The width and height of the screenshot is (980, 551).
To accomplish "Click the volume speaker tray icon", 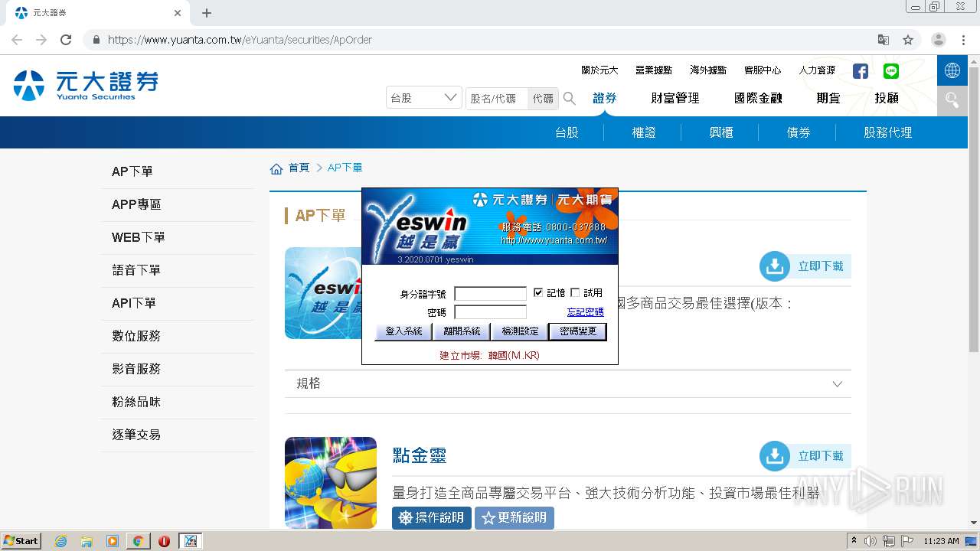I will (x=871, y=541).
